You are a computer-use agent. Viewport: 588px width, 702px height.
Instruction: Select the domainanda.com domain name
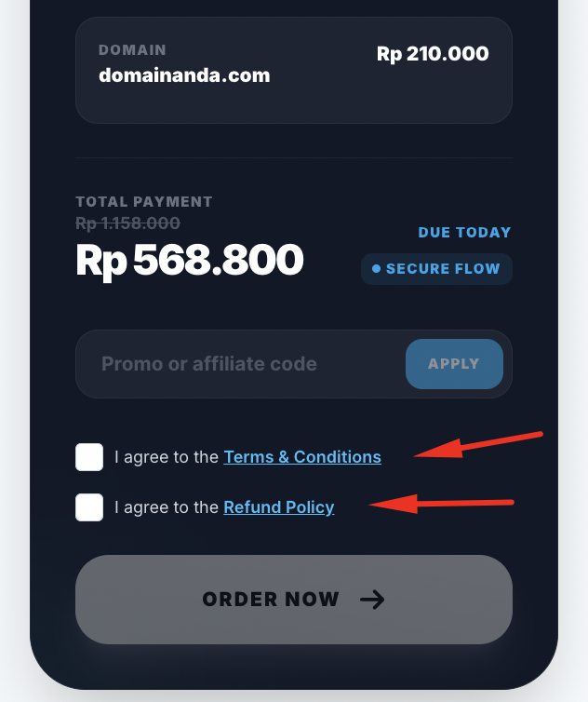click(184, 75)
